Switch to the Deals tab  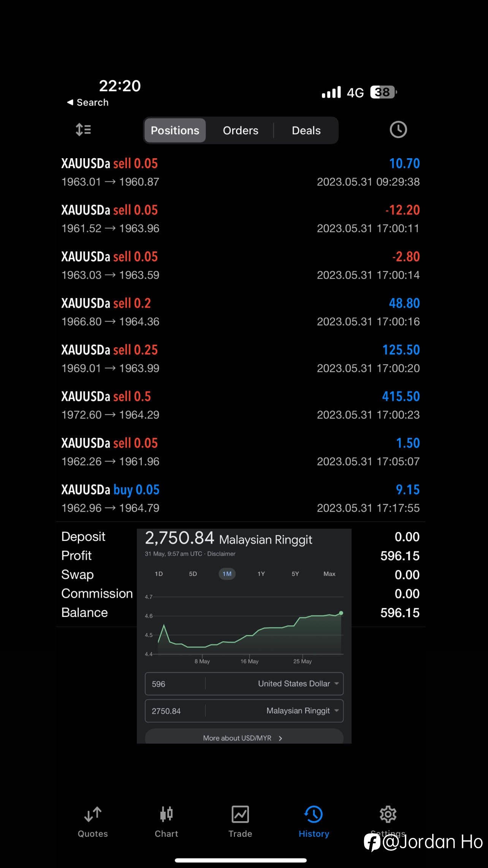pos(306,130)
